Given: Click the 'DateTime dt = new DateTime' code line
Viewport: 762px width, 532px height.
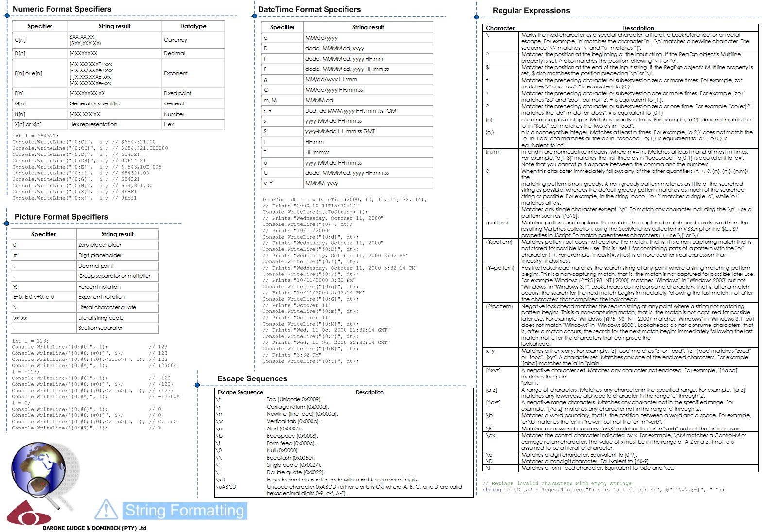Looking at the screenshot, I should click(345, 200).
